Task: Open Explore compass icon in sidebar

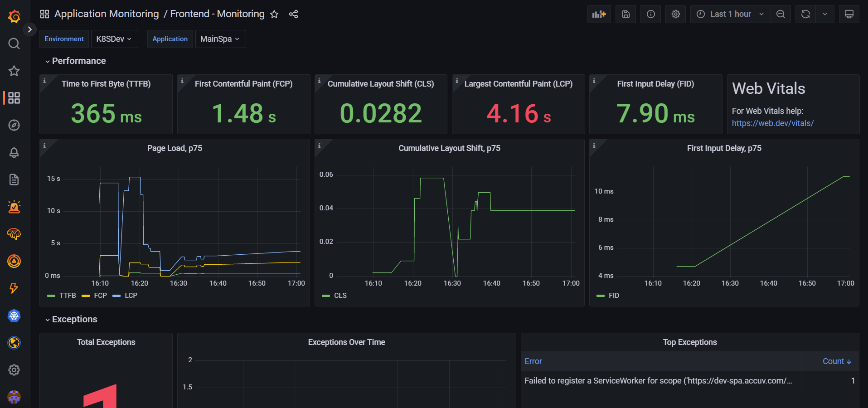Action: 14,125
